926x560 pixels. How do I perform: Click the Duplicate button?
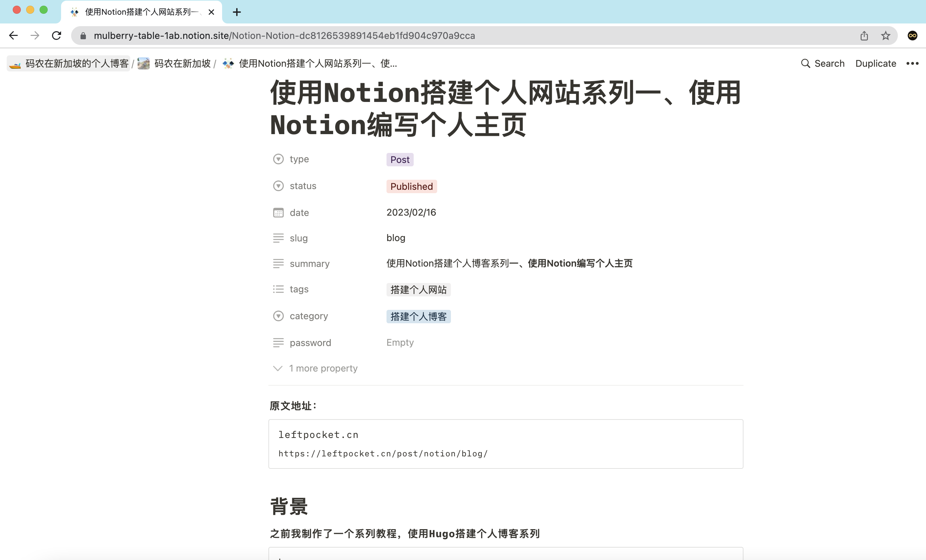coord(875,63)
